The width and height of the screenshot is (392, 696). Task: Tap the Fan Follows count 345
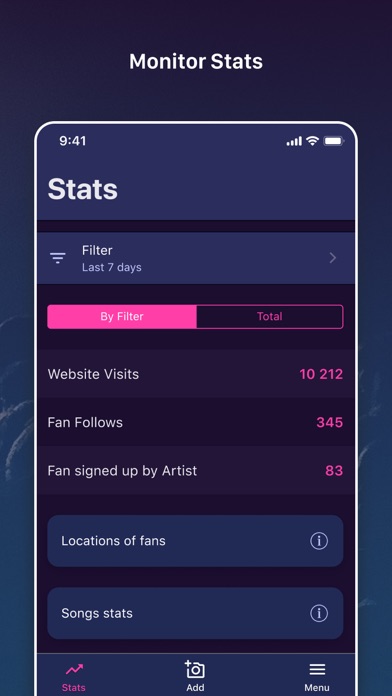(x=329, y=422)
